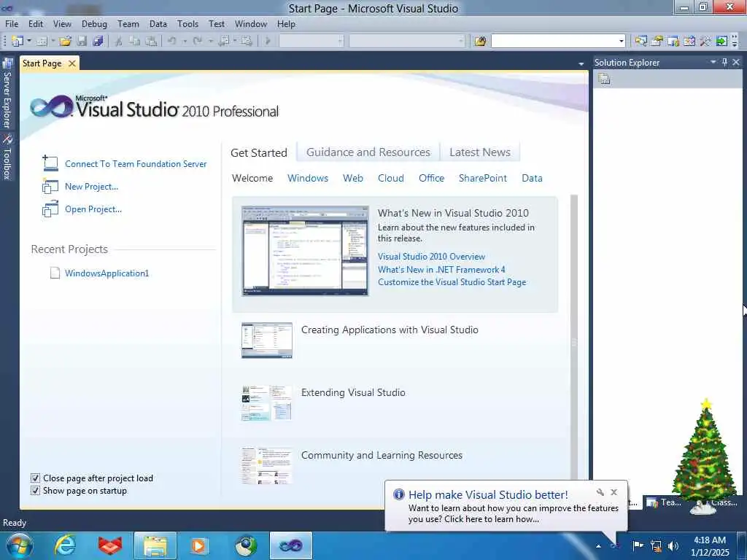Open the Solution Explorer window position dropdown
This screenshot has height=560, width=747.
713,62
